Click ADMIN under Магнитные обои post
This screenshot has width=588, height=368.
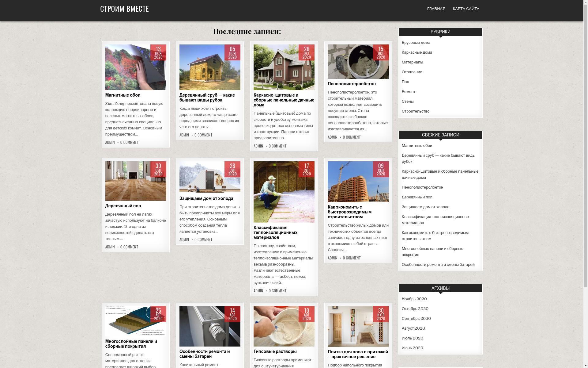(110, 143)
